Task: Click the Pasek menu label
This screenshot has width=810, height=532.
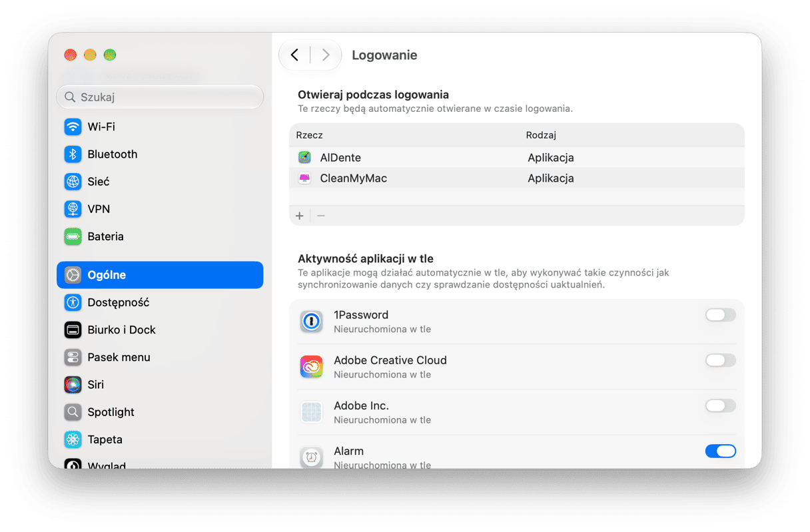Action: click(x=119, y=357)
